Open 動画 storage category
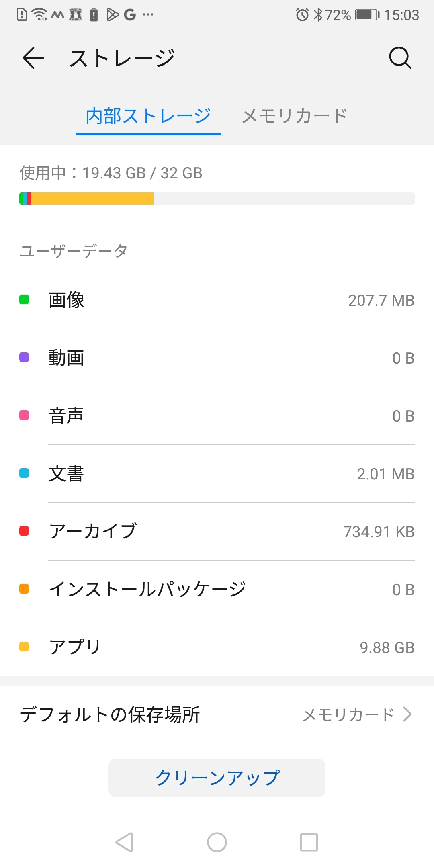This screenshot has height=868, width=434. tap(217, 358)
